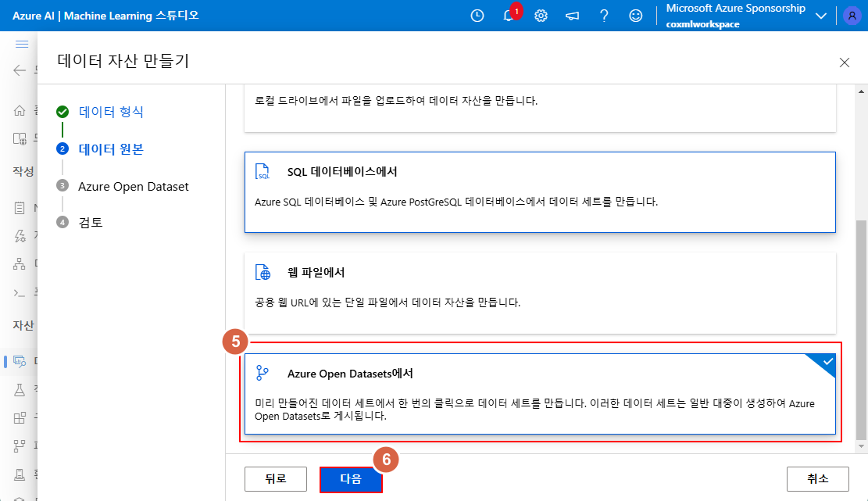Choose the Azure Open Datasets에서 option card
This screenshot has width=868, height=501.
[x=540, y=394]
